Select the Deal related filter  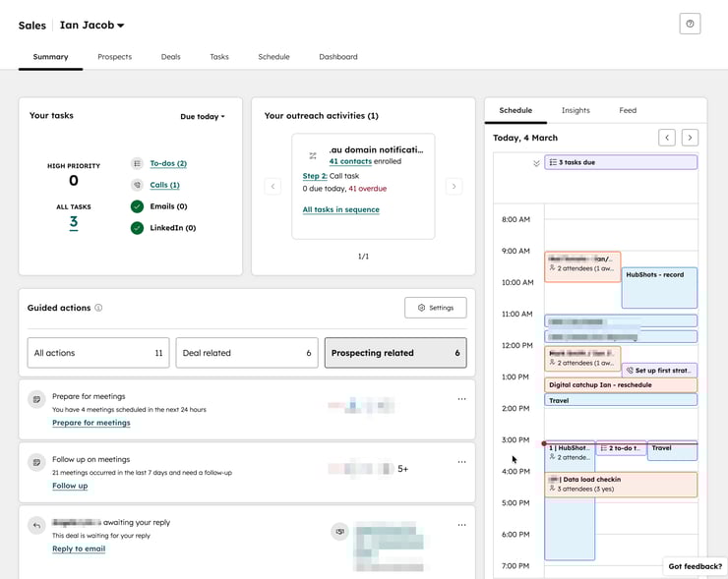tap(246, 353)
